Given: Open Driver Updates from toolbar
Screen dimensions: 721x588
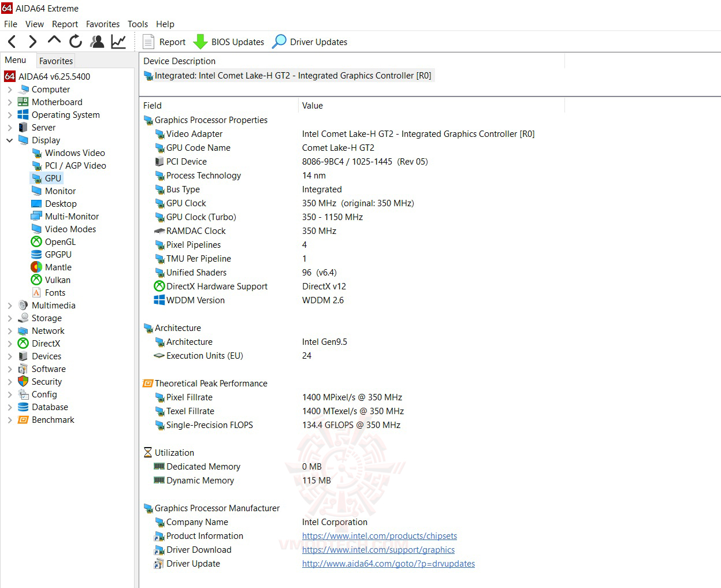Looking at the screenshot, I should (310, 42).
